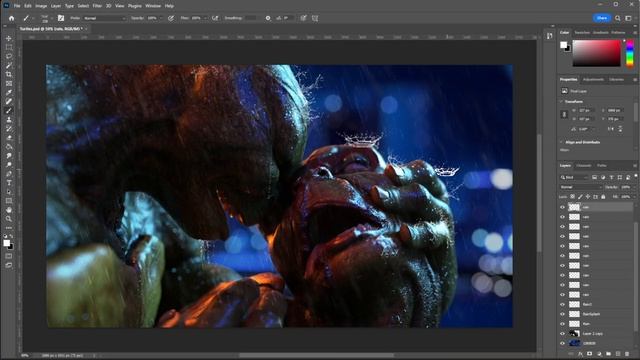Toggle lock transparent pixels

[x=573, y=197]
